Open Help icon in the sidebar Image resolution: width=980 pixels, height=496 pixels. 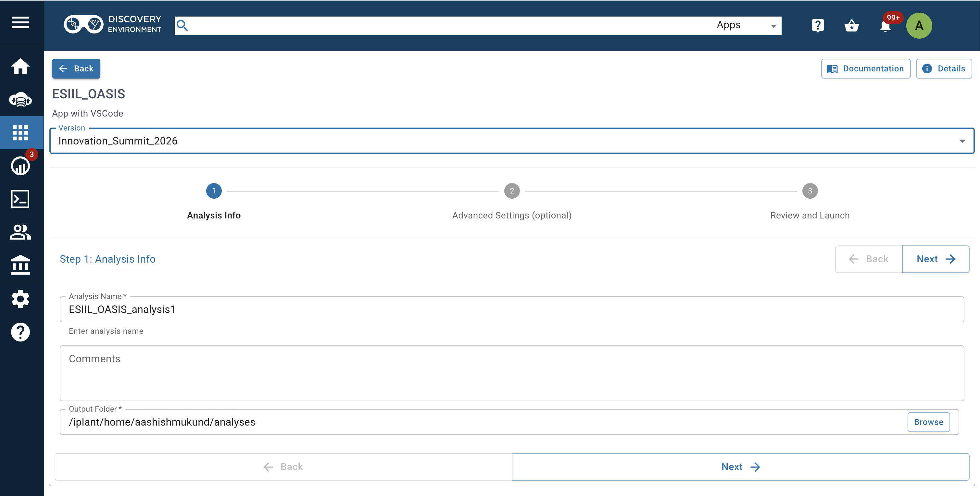(x=20, y=332)
